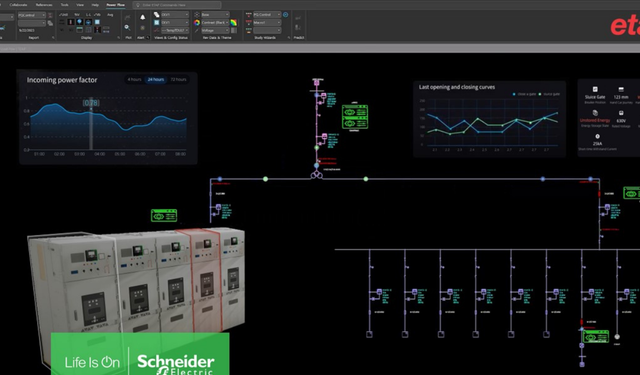The width and height of the screenshot is (640, 375).
Task: Click the rainbow theme color swatch
Action: (233, 22)
